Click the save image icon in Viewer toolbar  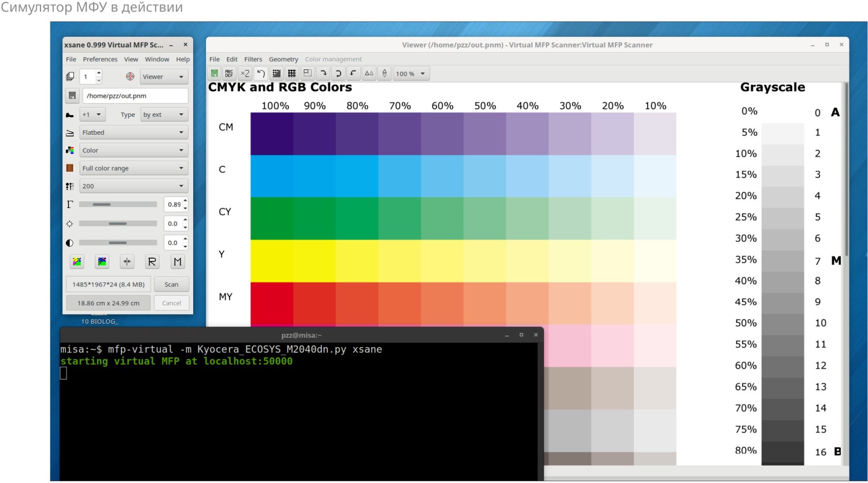click(x=215, y=73)
